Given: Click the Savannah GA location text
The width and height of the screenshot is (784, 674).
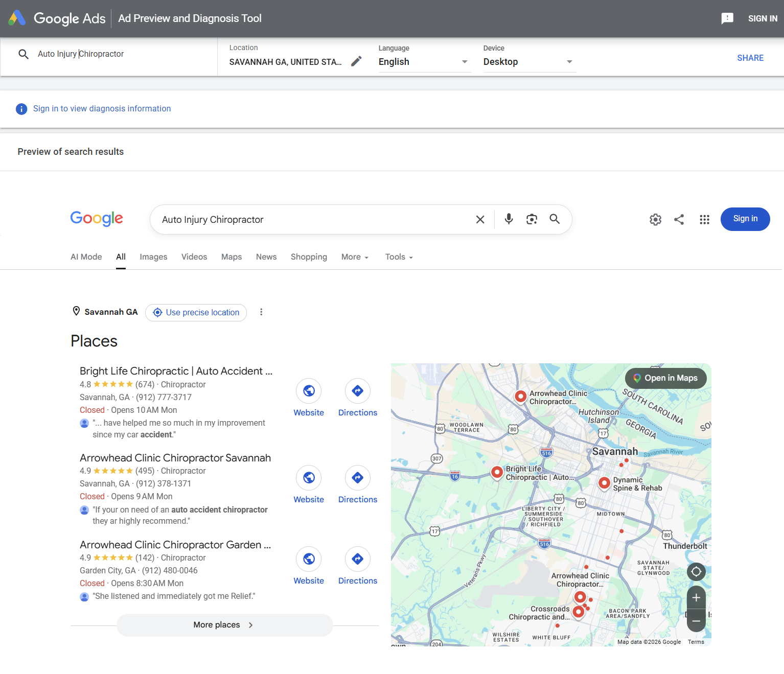Looking at the screenshot, I should (111, 312).
